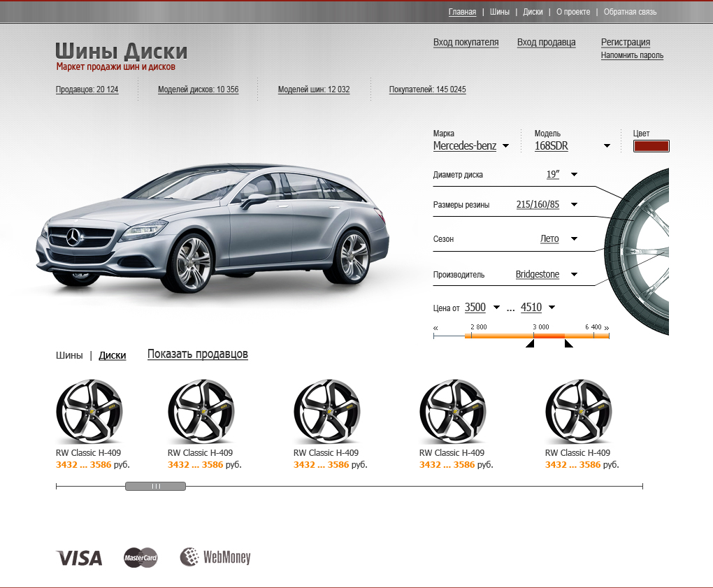Open Продавцов: 20 124 stat link
The image size is (713, 588).
(87, 89)
